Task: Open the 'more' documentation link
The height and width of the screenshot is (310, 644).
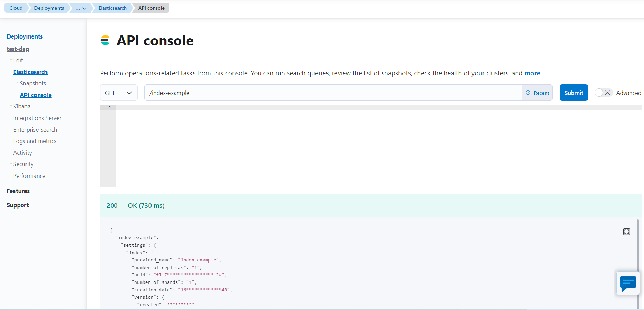Action: coord(532,73)
